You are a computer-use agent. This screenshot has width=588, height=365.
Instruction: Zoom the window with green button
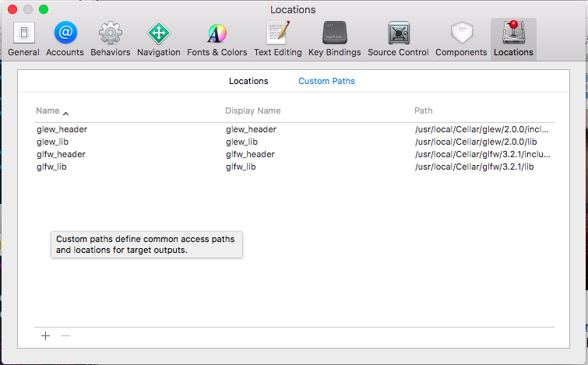(x=44, y=9)
